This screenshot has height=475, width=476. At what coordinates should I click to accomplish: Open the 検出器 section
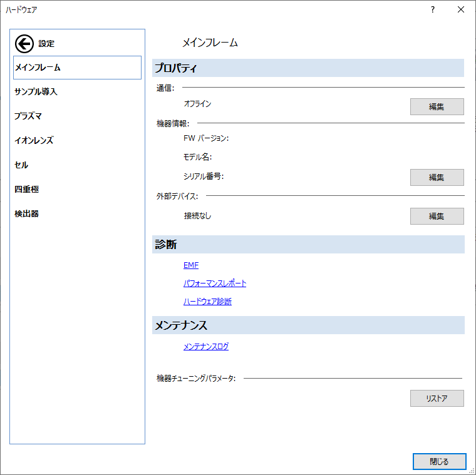click(x=27, y=213)
